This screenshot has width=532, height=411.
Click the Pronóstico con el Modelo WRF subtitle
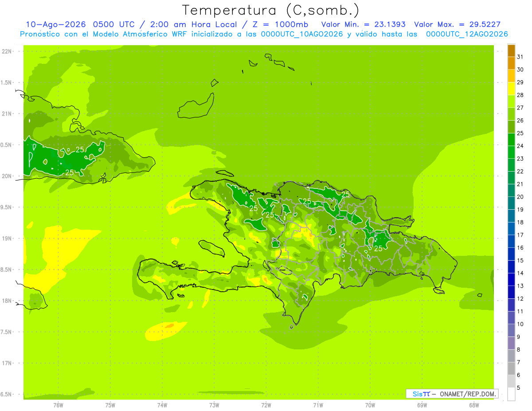(264, 34)
